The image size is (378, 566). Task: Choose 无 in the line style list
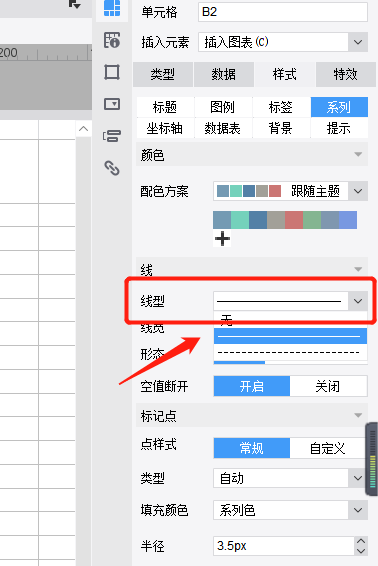click(x=290, y=320)
